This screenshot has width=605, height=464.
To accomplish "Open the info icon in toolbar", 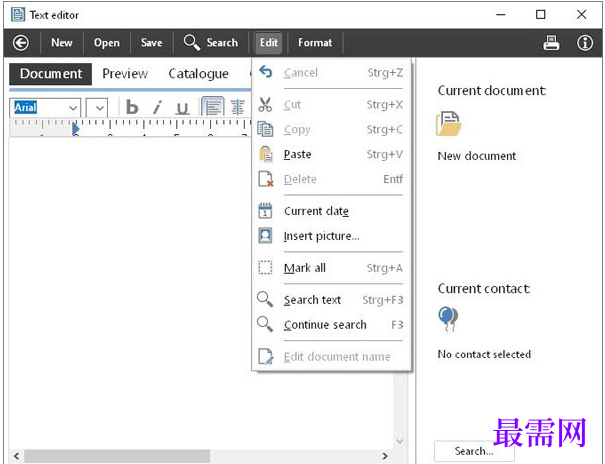I will [585, 42].
